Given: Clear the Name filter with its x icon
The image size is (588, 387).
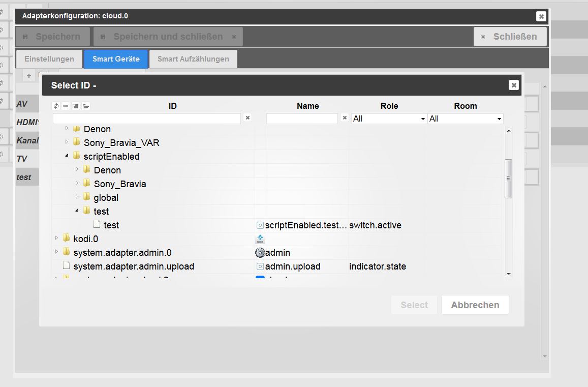Looking at the screenshot, I should (345, 118).
